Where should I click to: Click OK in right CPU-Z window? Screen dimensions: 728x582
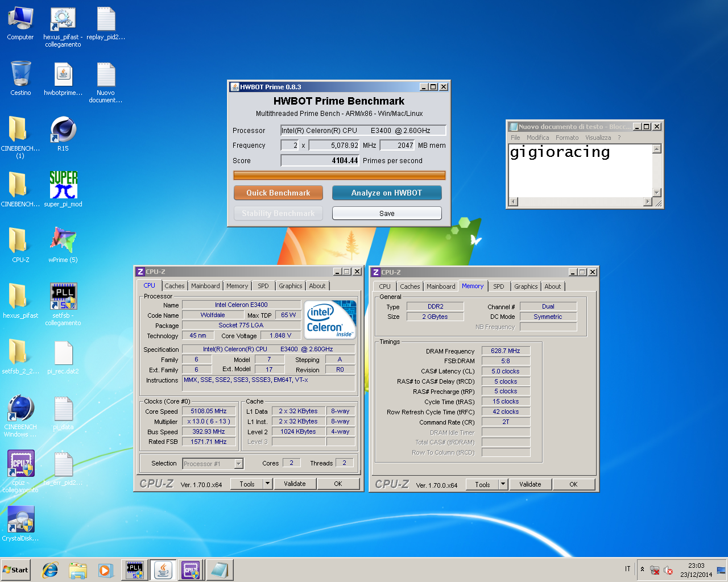click(573, 484)
